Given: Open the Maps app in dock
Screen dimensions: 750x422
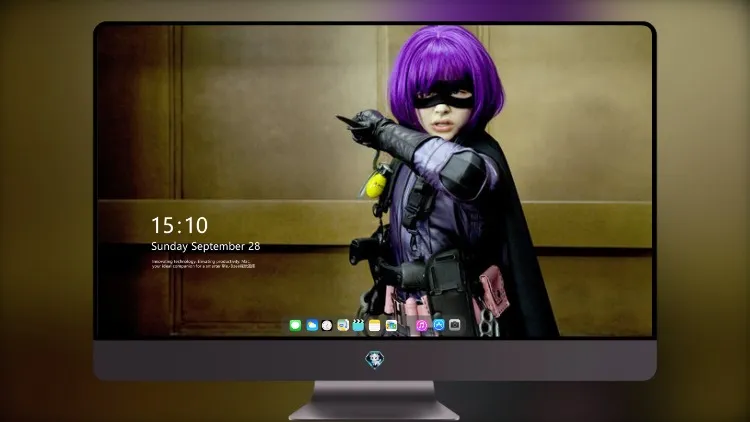Looking at the screenshot, I should (x=343, y=326).
